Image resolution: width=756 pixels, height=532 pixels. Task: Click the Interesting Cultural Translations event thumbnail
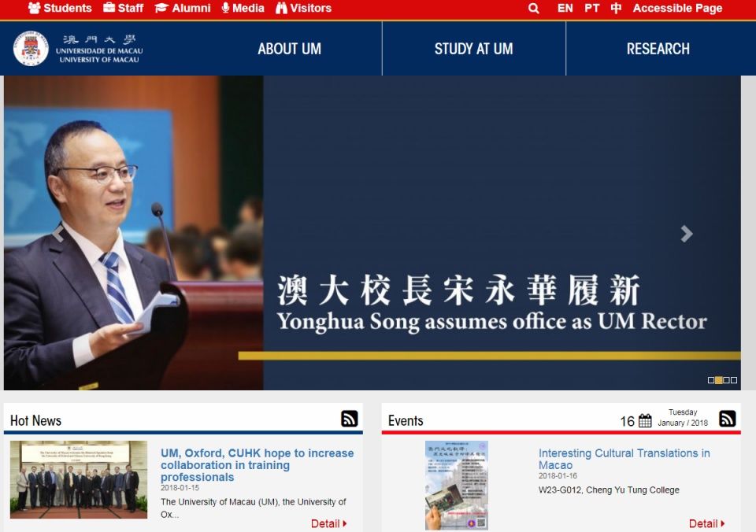[x=458, y=484]
